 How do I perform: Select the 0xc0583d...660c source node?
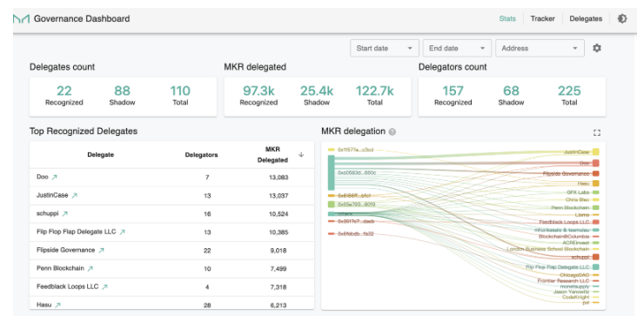(x=331, y=173)
